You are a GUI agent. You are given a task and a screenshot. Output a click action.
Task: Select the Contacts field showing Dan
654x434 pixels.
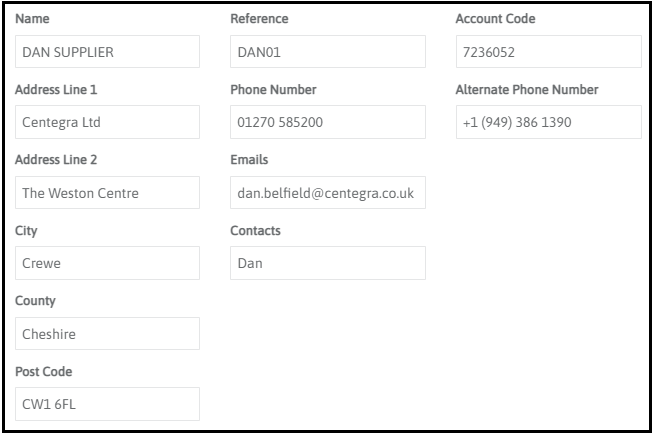point(327,264)
